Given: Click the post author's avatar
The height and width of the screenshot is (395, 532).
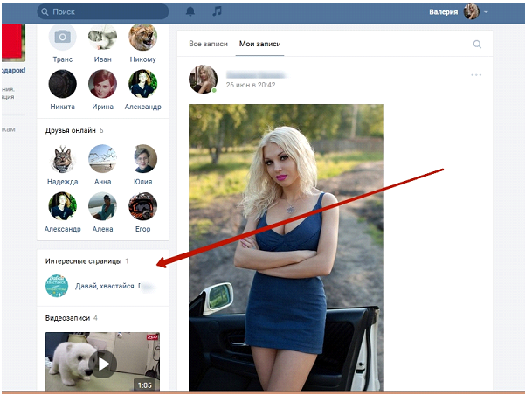Looking at the screenshot, I should [203, 80].
